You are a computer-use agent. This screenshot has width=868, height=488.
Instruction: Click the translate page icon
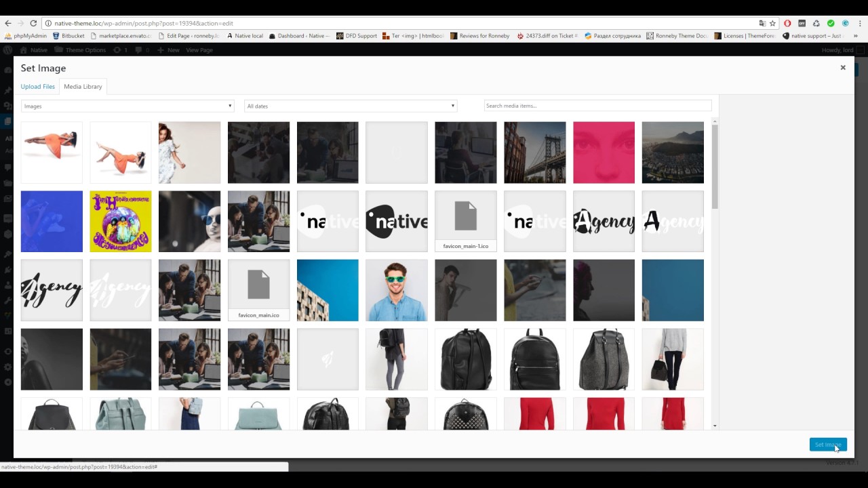pos(762,23)
